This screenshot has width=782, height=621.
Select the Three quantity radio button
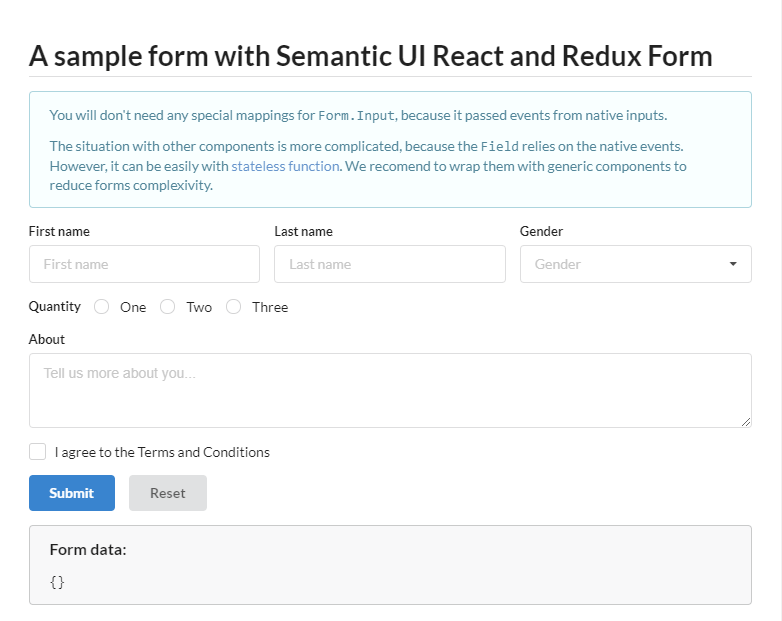(233, 307)
